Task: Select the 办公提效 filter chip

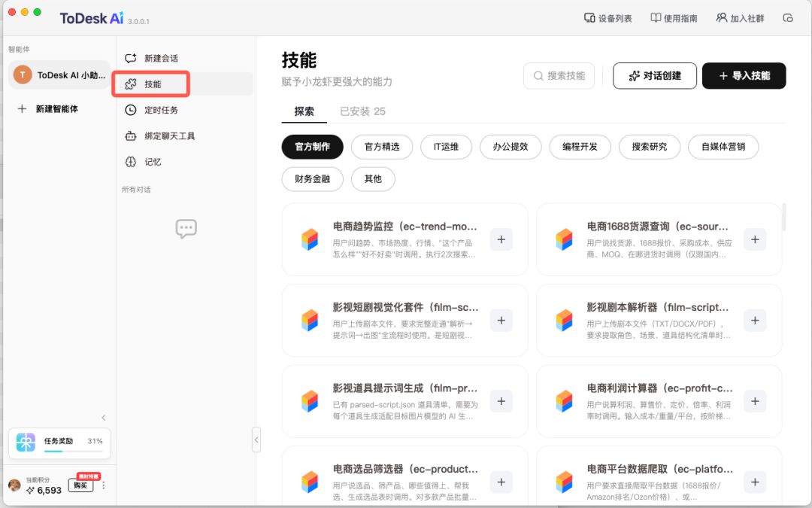Action: (x=511, y=147)
